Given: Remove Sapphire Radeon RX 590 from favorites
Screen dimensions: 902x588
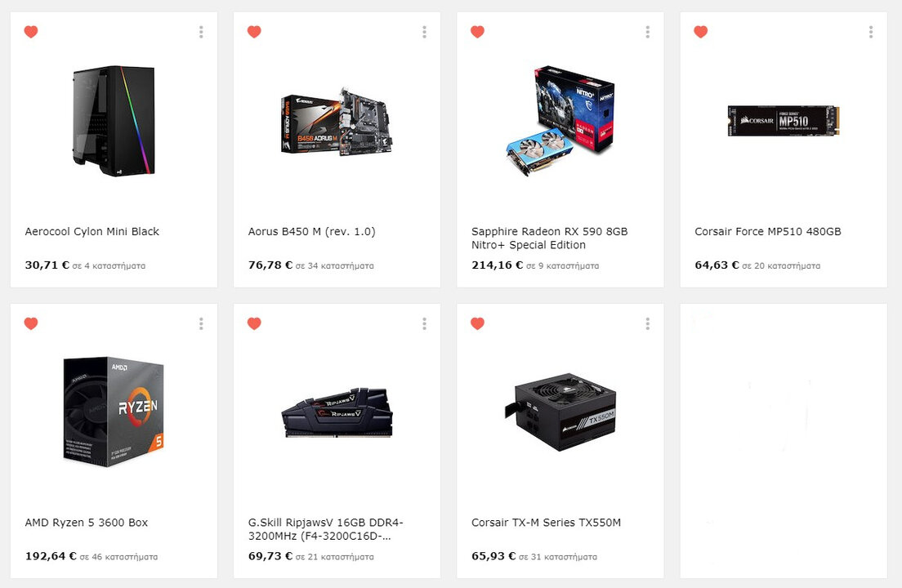Looking at the screenshot, I should (477, 32).
